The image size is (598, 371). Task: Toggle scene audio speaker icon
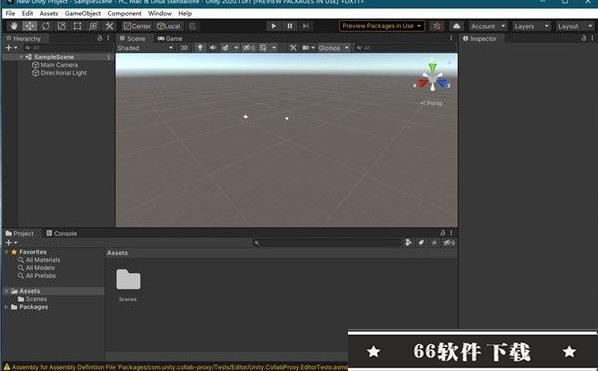click(212, 48)
